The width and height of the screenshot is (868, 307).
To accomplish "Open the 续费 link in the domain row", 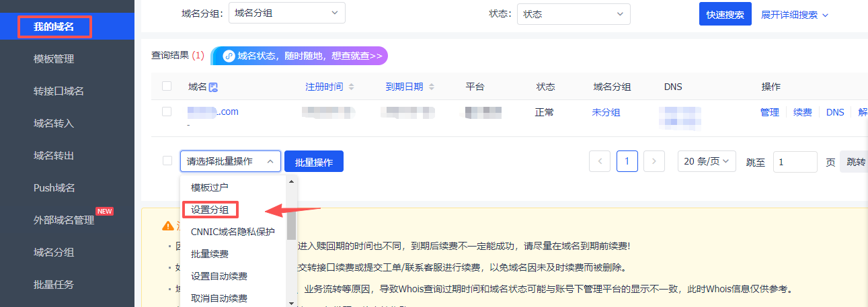I will click(x=803, y=112).
